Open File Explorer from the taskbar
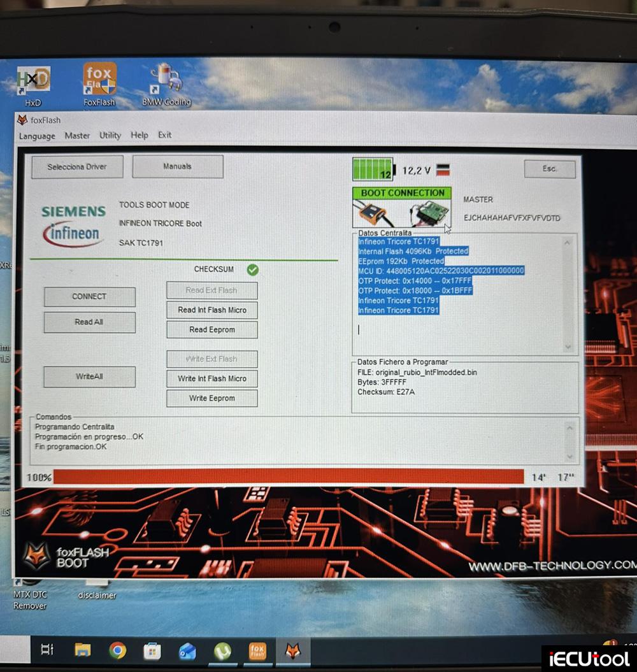 [82, 650]
